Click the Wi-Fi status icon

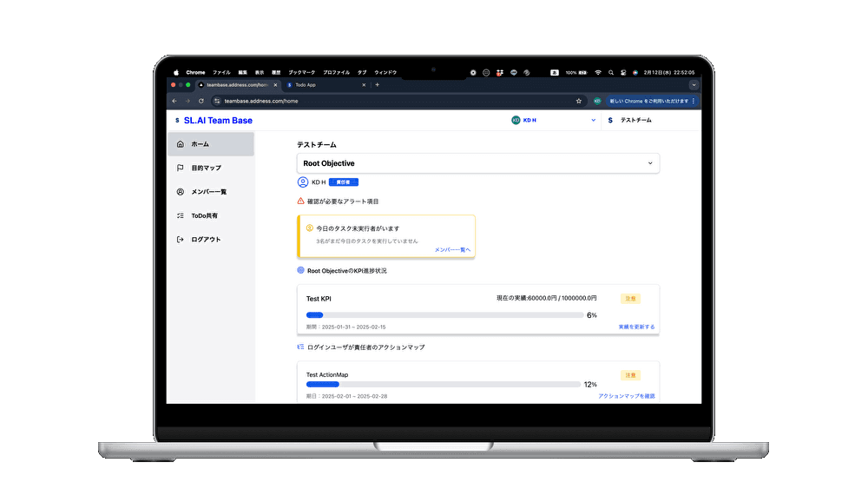(x=598, y=73)
